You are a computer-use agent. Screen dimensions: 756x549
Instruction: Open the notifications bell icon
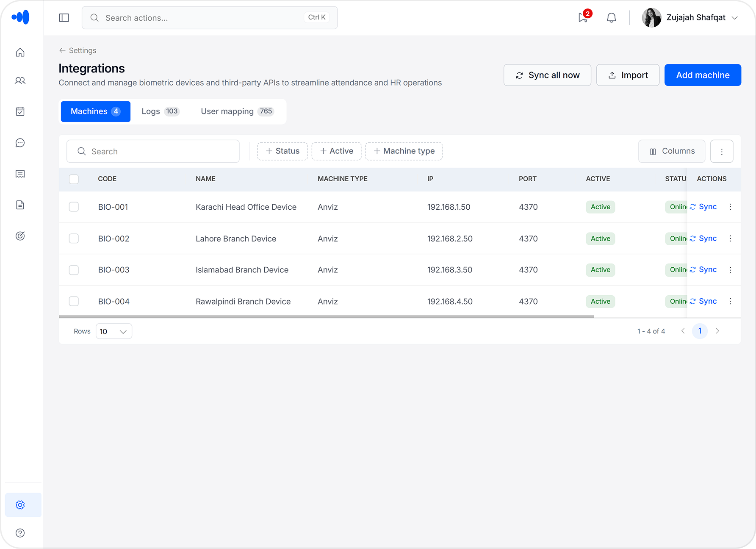[611, 17]
